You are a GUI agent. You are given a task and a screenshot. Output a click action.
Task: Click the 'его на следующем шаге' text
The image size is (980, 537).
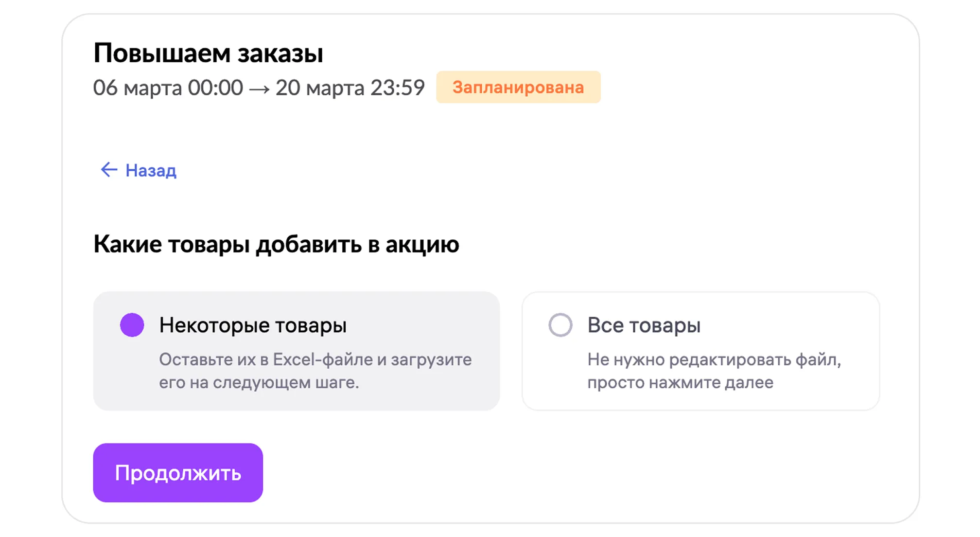pyautogui.click(x=259, y=382)
